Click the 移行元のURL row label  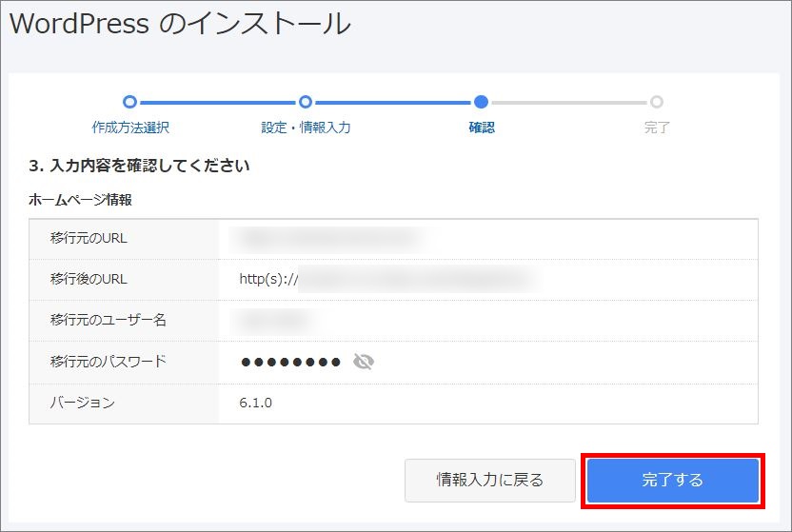point(89,238)
